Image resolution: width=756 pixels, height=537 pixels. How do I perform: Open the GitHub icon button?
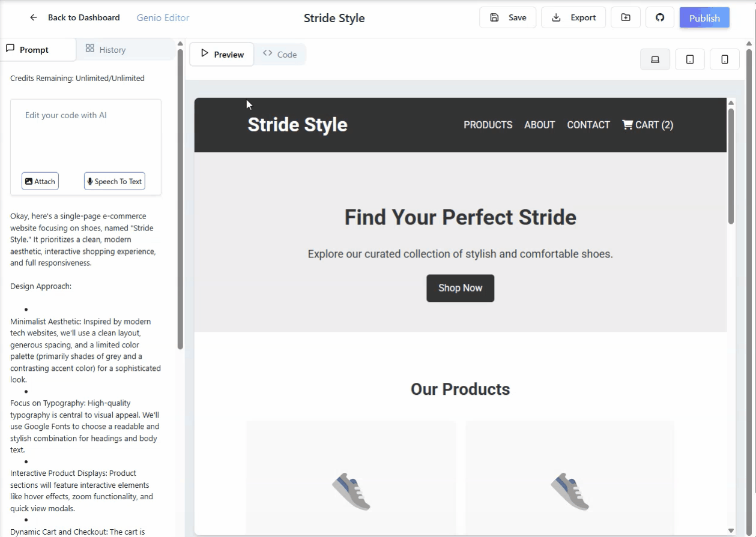coord(660,17)
